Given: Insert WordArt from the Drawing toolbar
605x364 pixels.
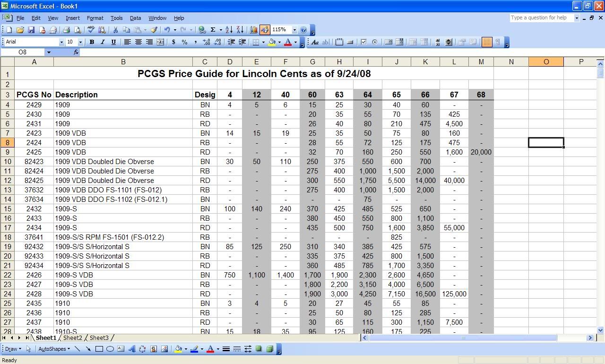Looking at the screenshot, I should pos(132,349).
